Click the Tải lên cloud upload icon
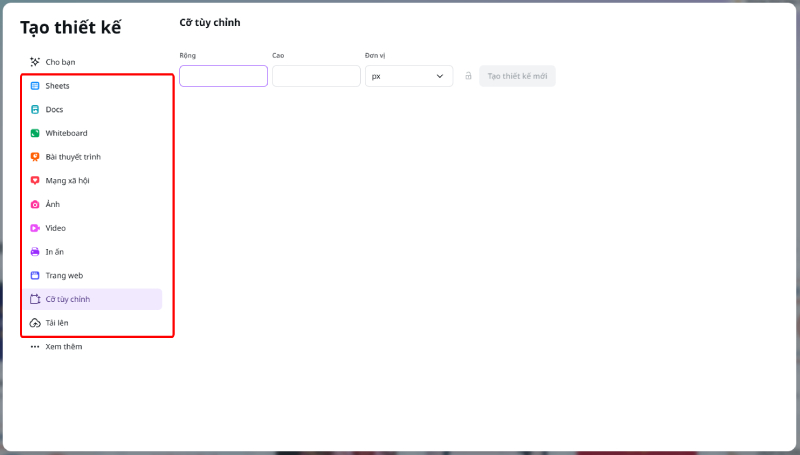Viewport: 800px width, 455px height. click(x=35, y=323)
